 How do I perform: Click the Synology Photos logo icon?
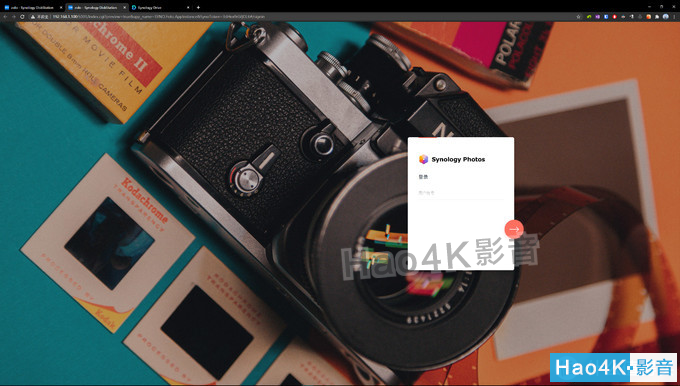click(x=423, y=159)
